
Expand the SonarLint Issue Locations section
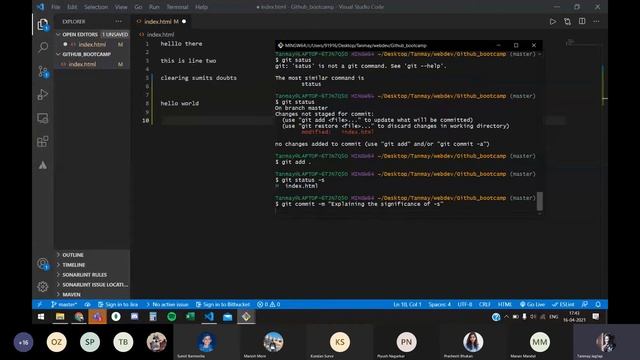(92, 284)
